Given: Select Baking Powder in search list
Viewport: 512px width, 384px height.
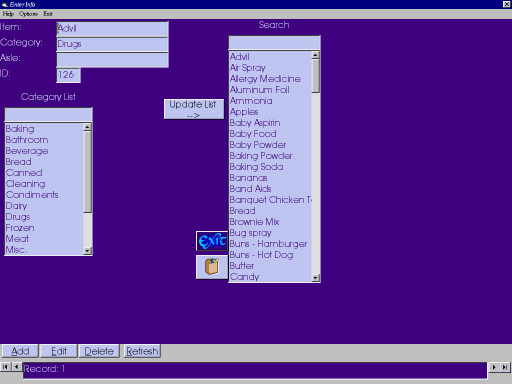Looking at the screenshot, I should pos(270,156).
